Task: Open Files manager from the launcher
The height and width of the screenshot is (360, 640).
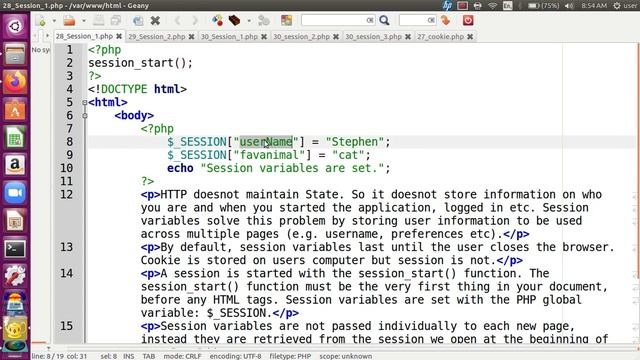Action: click(15, 54)
